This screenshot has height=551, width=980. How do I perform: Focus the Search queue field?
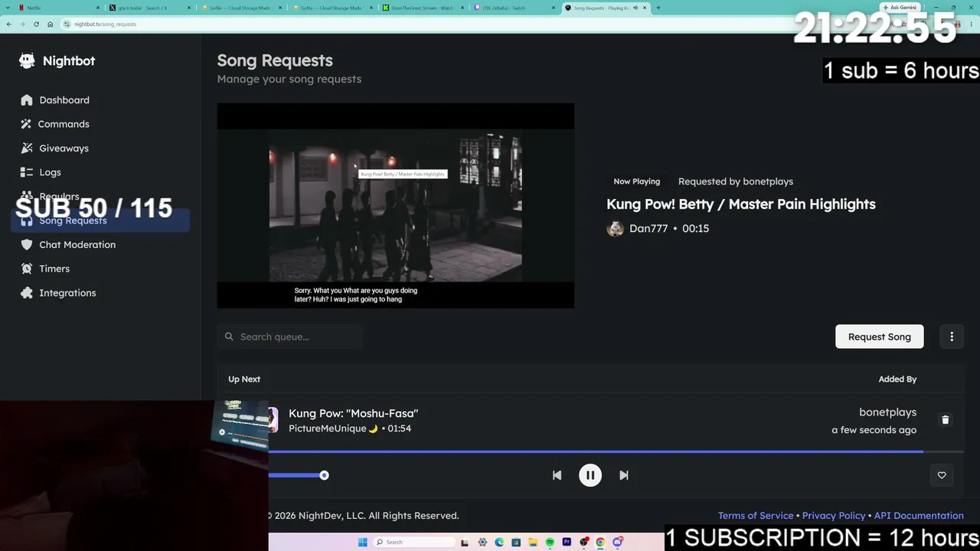pyautogui.click(x=290, y=337)
